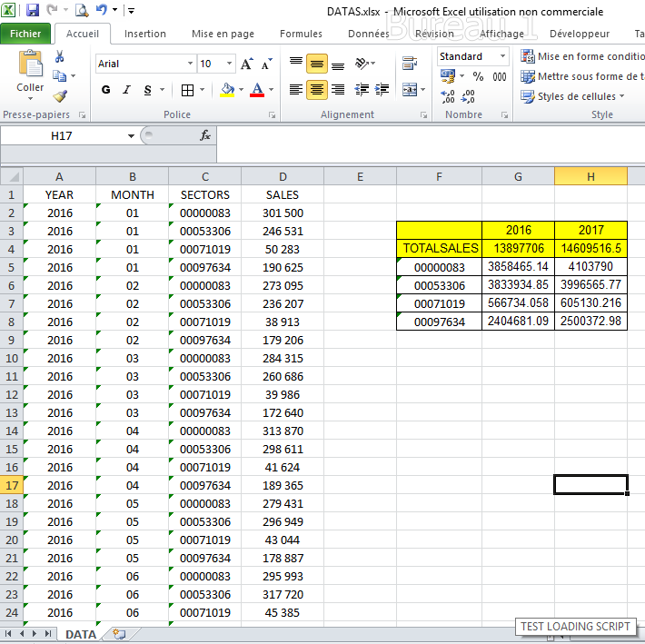Switch to the Insertion ribbon tab
The height and width of the screenshot is (644, 645).
[x=145, y=34]
